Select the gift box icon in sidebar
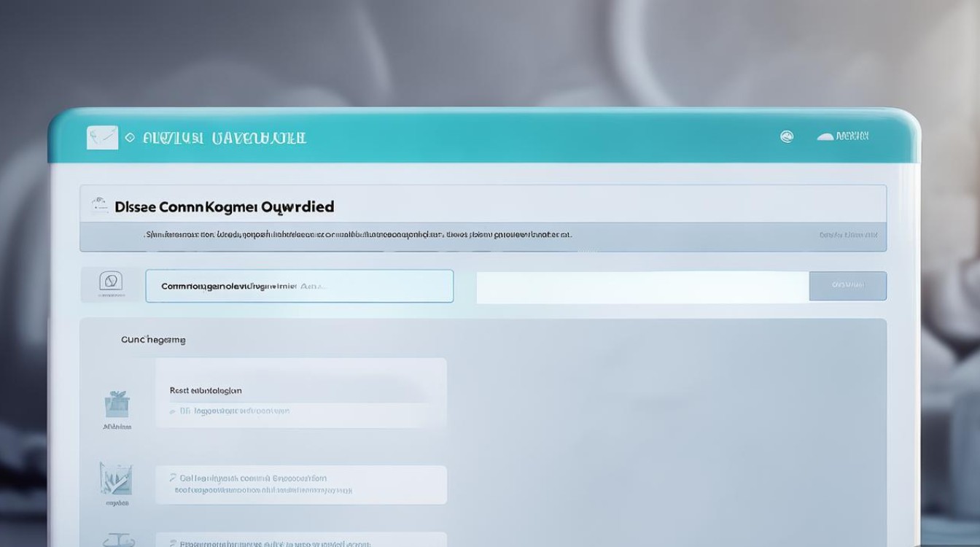This screenshot has width=980, height=547. (116, 404)
